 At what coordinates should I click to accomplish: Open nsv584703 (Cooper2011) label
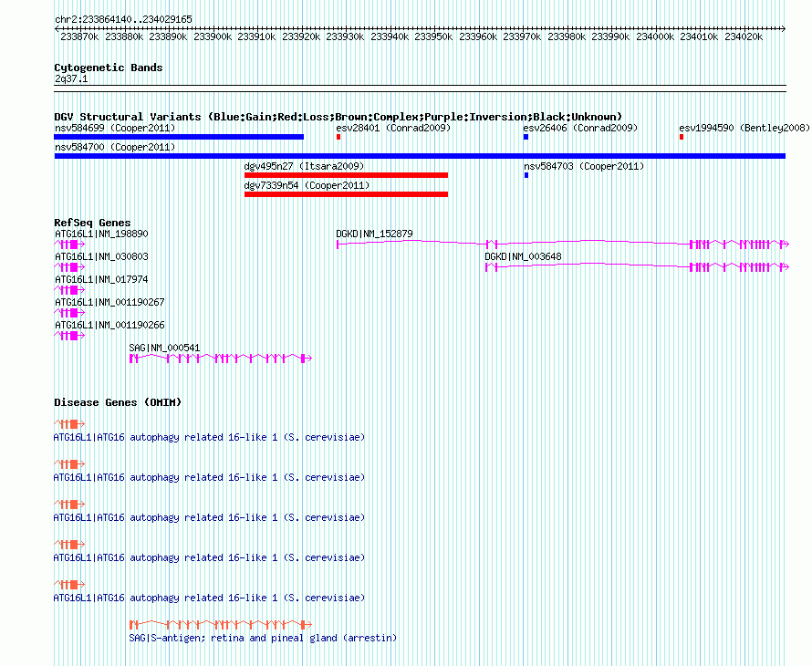(584, 166)
